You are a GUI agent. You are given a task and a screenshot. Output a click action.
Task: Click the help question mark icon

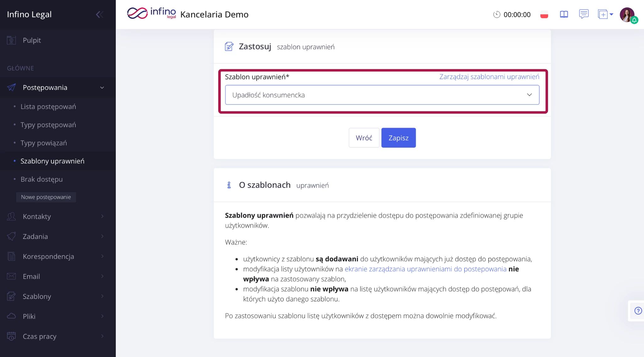point(638,311)
